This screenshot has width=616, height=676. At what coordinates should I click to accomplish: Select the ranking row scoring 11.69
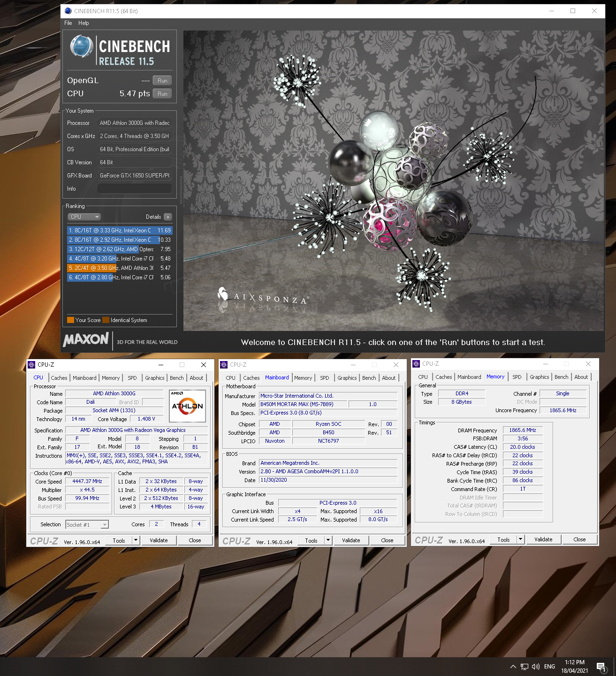120,230
